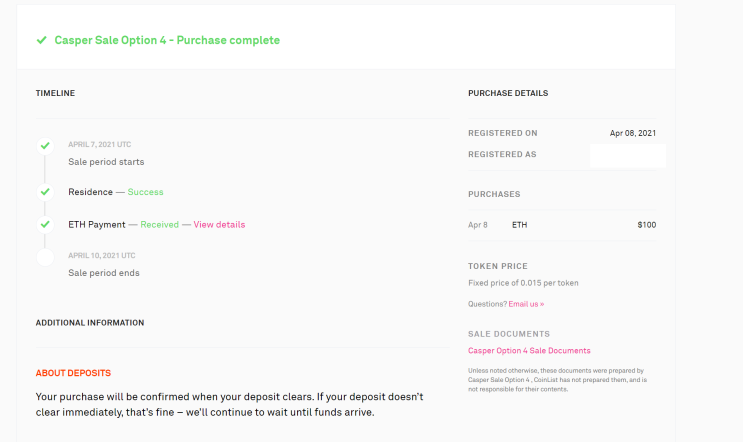
Task: Click the TIMELINE section heading
Action: (55, 93)
